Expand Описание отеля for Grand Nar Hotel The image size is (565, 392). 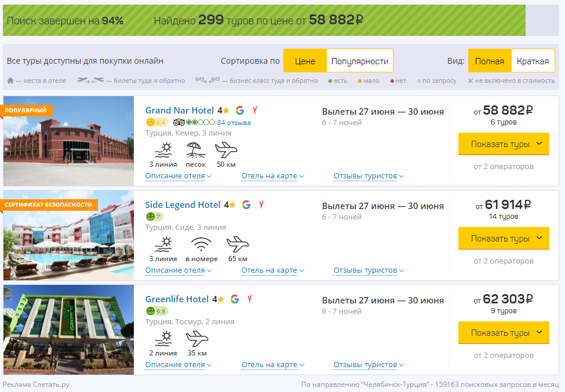tap(178, 176)
